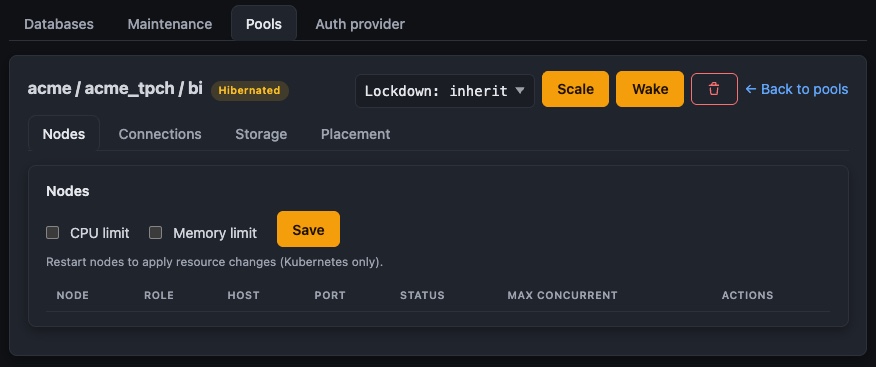Click the PORT column header
The height and width of the screenshot is (367, 876).
(x=330, y=295)
